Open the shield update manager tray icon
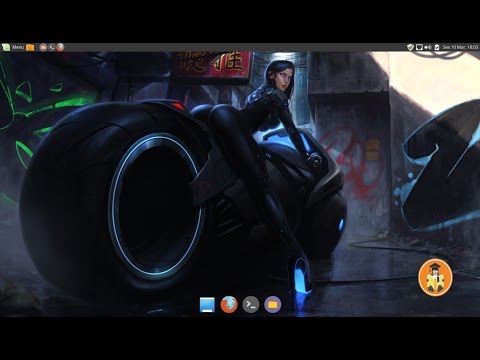Screen dimensions: 480x360 pyautogui.click(x=410, y=47)
